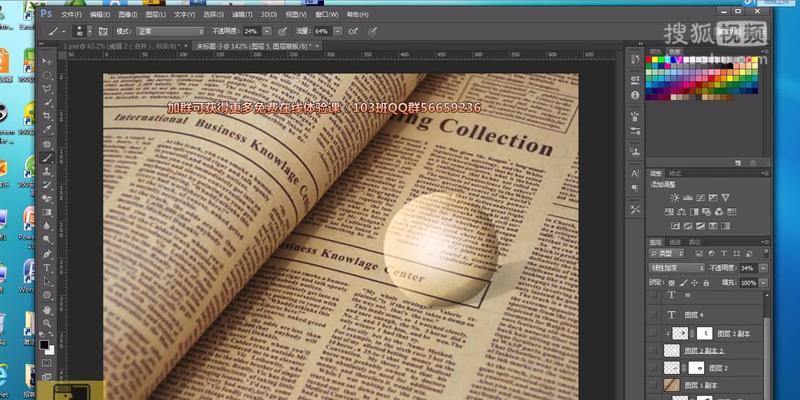Open layer filter type 类型 dropdown
Image resolution: width=800 pixels, height=400 pixels.
click(x=667, y=253)
